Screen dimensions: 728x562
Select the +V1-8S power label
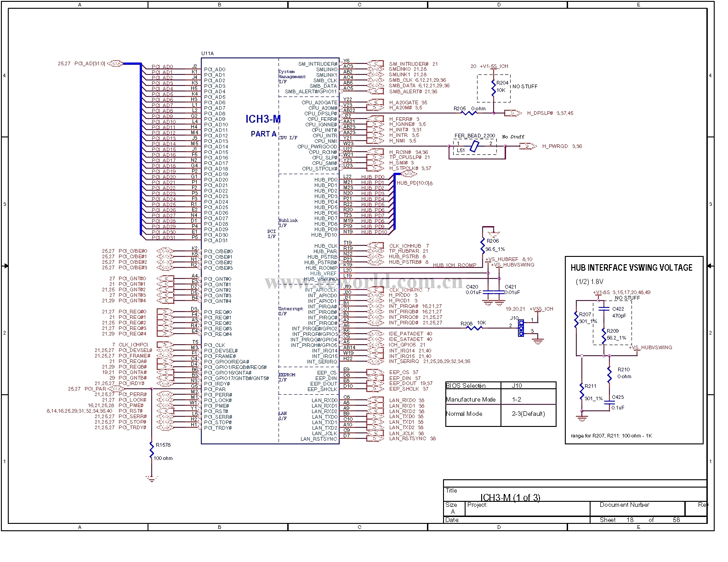[602, 292]
